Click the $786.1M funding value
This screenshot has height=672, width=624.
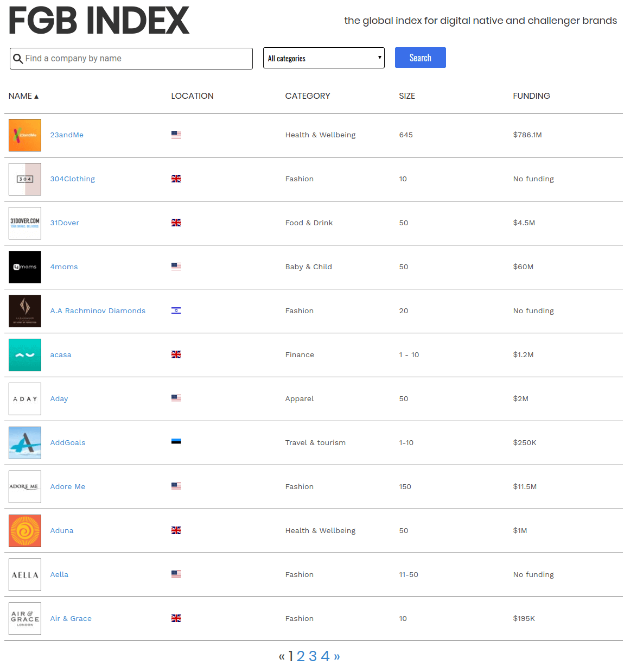pyautogui.click(x=527, y=135)
